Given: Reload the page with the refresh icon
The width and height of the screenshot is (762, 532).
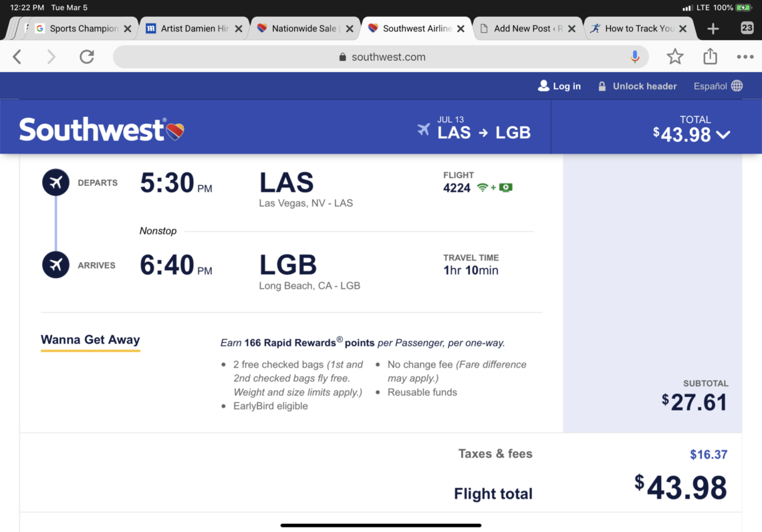Looking at the screenshot, I should (86, 57).
